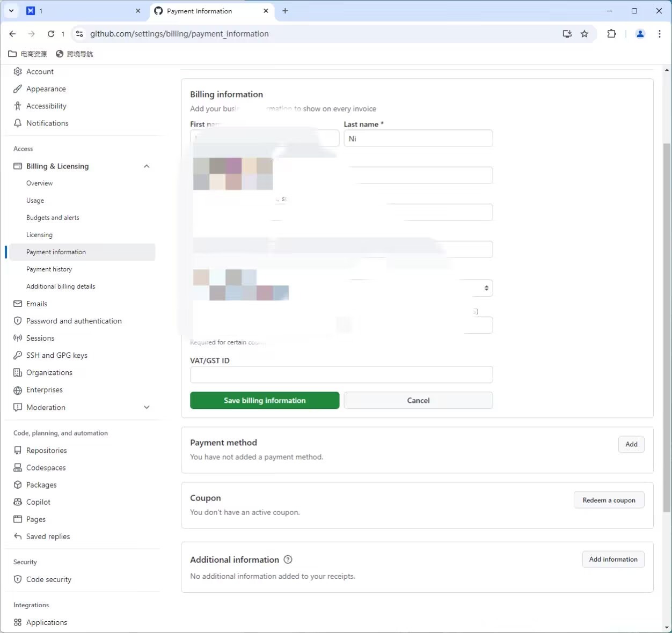Expand the Moderation section chevron
The width and height of the screenshot is (672, 633).
pyautogui.click(x=147, y=408)
